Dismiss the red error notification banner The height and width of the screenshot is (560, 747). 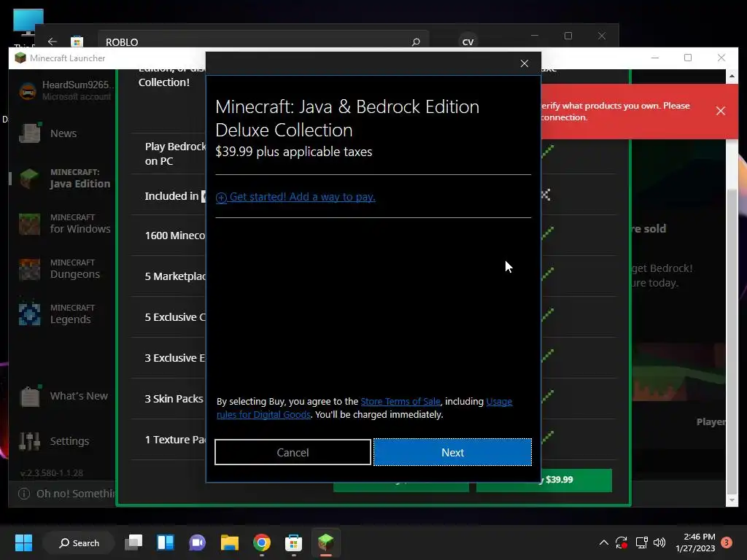720,111
